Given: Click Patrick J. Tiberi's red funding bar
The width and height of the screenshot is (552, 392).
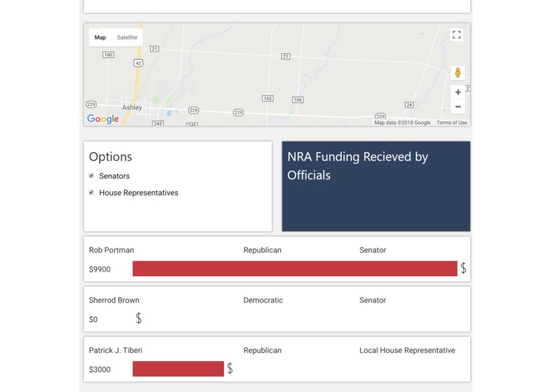Looking at the screenshot, I should [x=178, y=369].
